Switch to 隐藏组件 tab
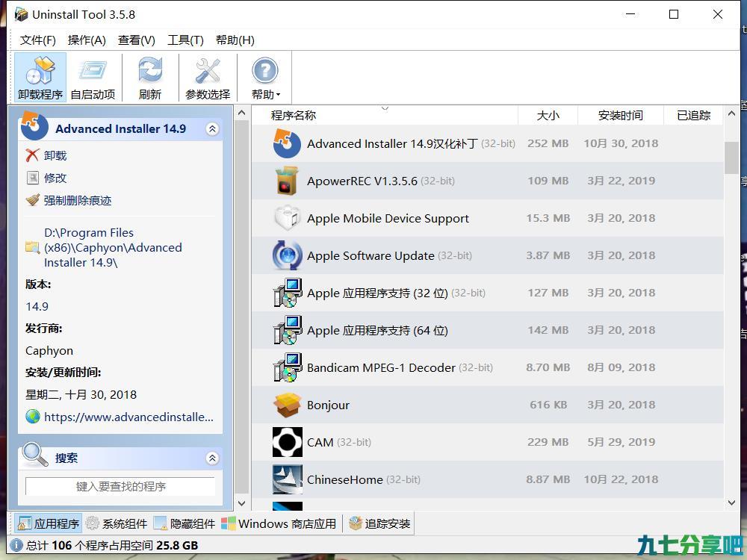Image resolution: width=747 pixels, height=560 pixels. tap(185, 524)
